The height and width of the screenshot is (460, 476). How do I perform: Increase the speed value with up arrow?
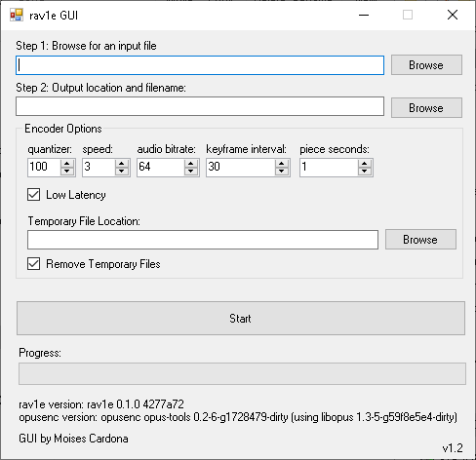pyautogui.click(x=122, y=164)
